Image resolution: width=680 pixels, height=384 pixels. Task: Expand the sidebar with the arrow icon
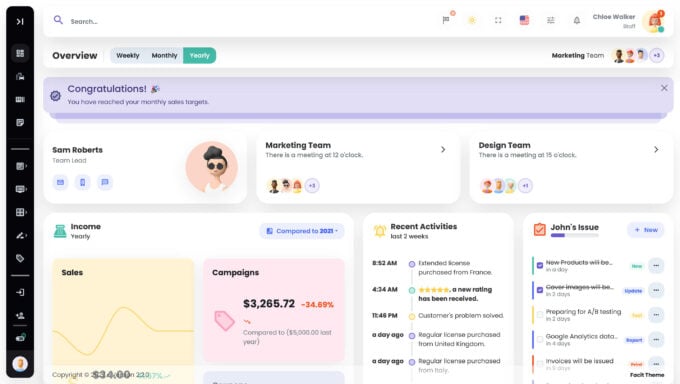20,21
